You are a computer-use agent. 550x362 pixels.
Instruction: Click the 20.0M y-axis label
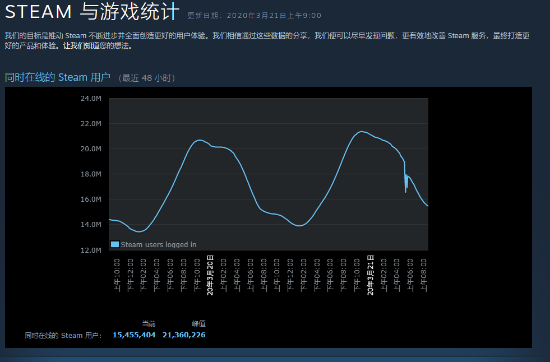(91, 149)
